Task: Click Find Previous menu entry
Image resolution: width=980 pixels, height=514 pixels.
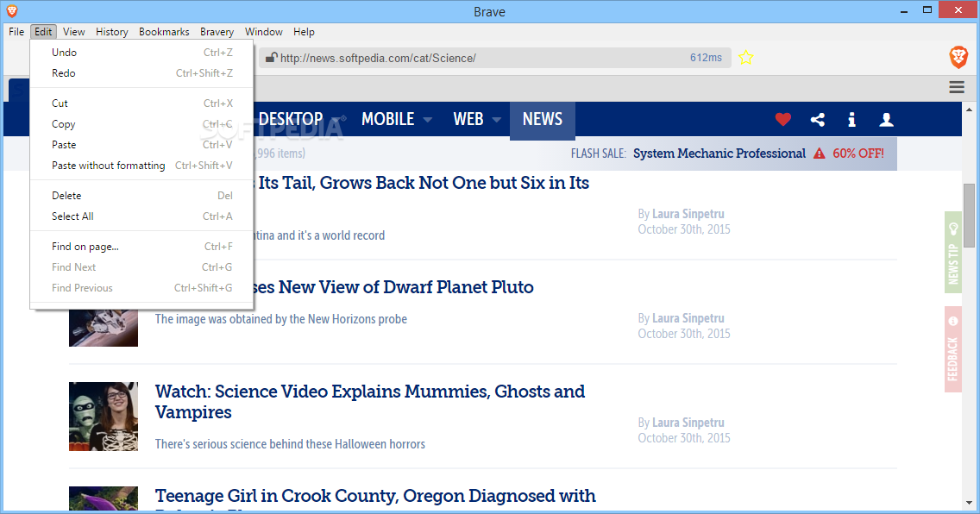Action: [x=141, y=287]
